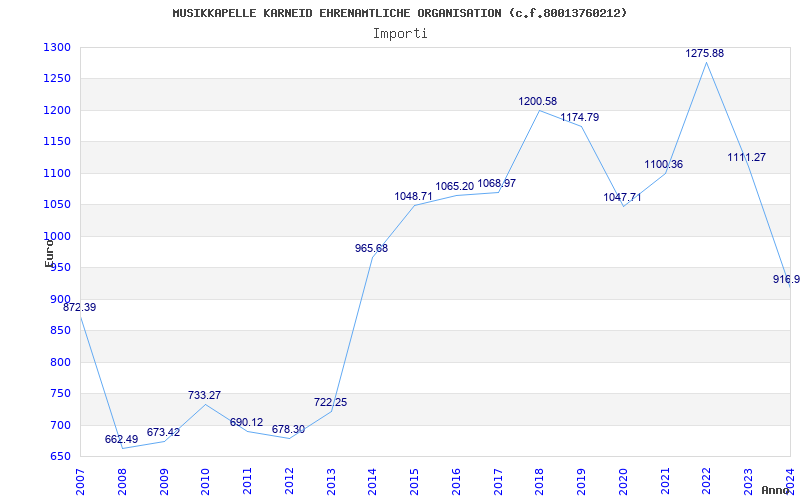Screen dimensions: 800x500
Task: Click the 965.68 value label
Action: coord(371,248)
